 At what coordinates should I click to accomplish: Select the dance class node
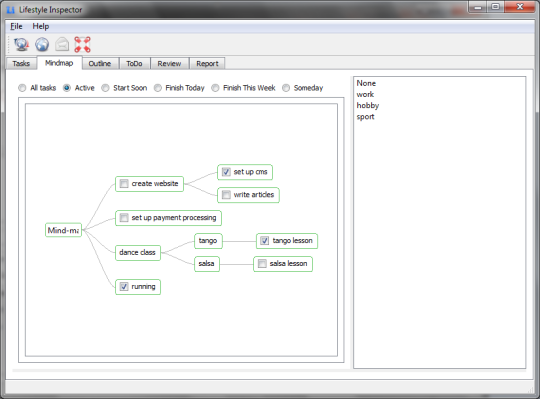138,253
